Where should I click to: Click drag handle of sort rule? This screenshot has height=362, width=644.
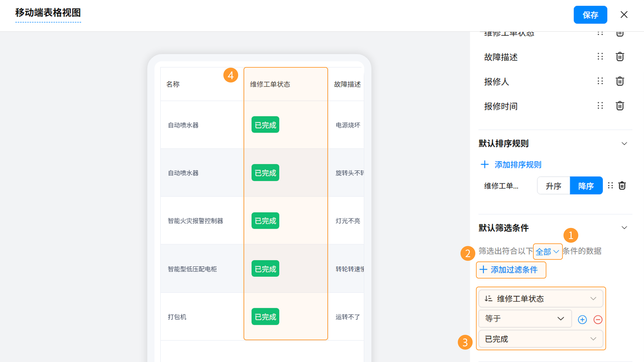[610, 185]
